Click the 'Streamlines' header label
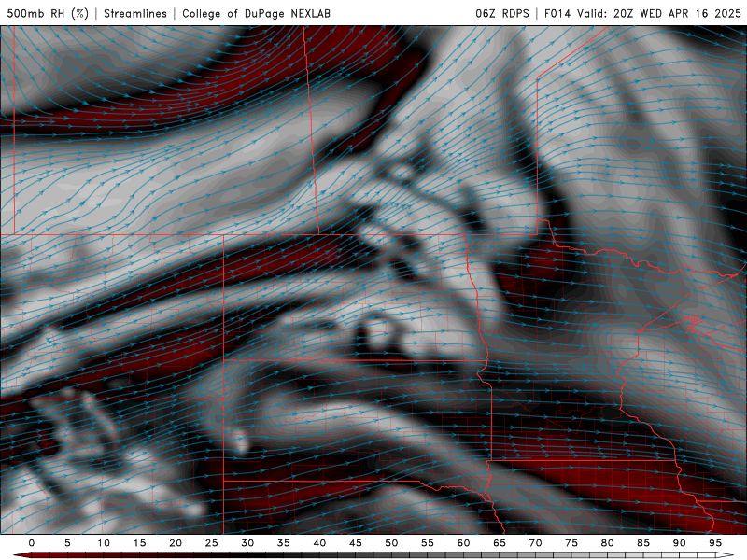The image size is (747, 560). tap(135, 13)
